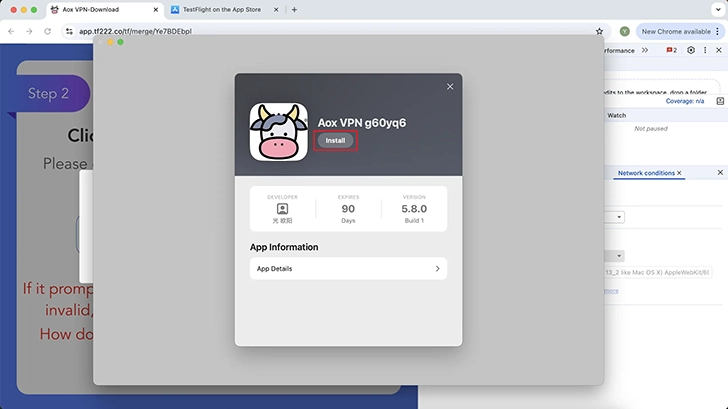Click the Install button for Aox VPN
This screenshot has height=409, width=728.
(336, 141)
